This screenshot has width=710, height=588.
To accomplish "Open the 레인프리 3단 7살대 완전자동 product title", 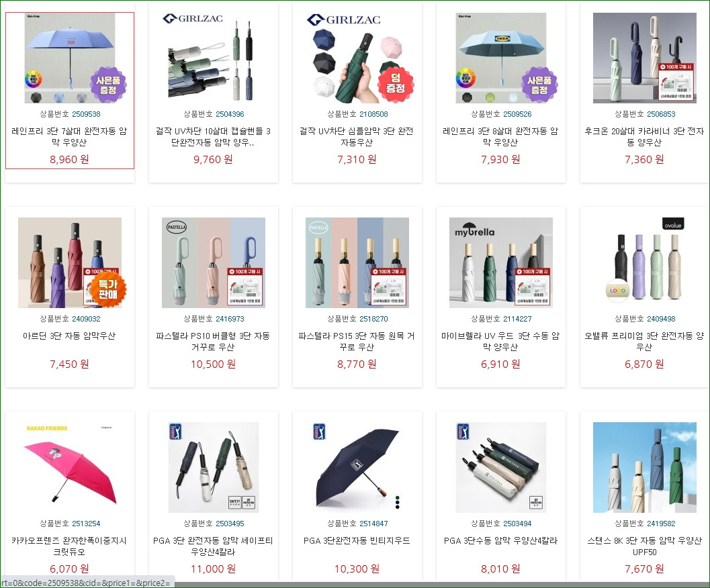I will point(69,137).
